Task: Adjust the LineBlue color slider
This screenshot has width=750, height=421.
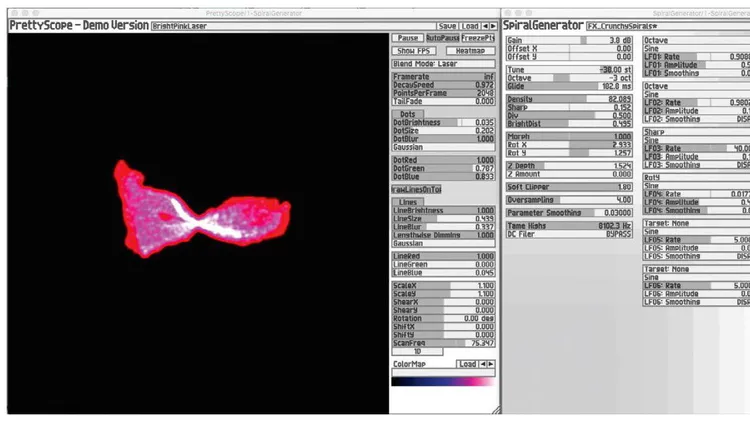Action: tap(443, 273)
